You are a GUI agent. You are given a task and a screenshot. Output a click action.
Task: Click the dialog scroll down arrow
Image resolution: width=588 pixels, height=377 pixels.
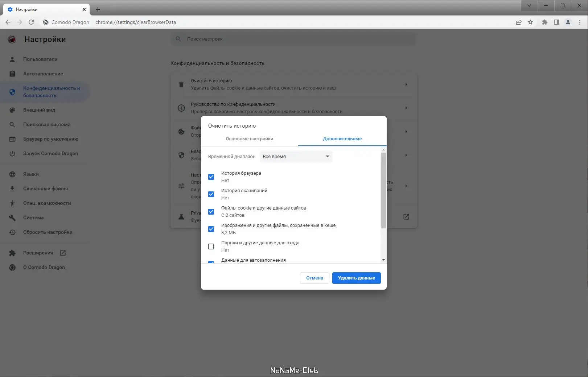pyautogui.click(x=383, y=260)
